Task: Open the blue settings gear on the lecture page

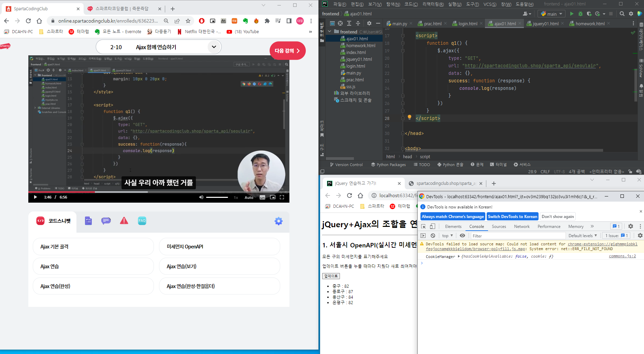Action: [278, 221]
